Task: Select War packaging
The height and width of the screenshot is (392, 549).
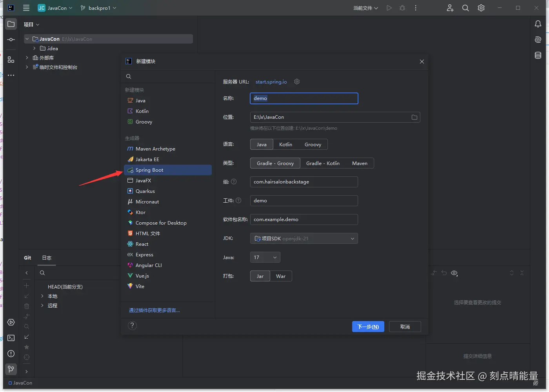Action: click(x=281, y=276)
